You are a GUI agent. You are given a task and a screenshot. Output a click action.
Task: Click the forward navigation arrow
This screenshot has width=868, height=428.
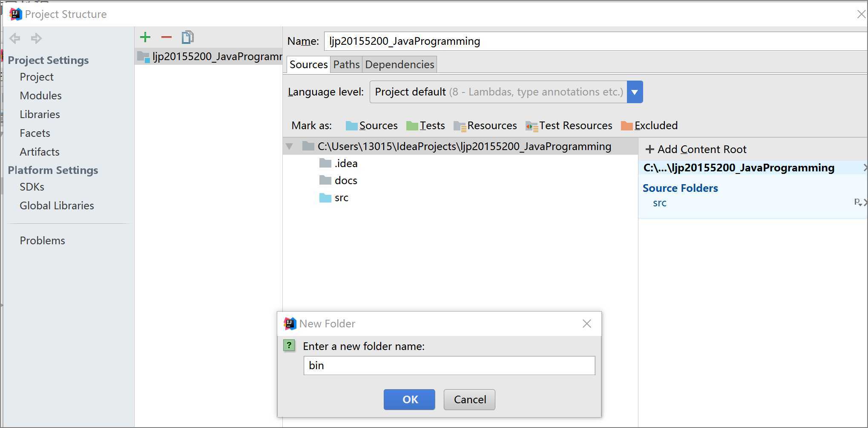coord(36,38)
